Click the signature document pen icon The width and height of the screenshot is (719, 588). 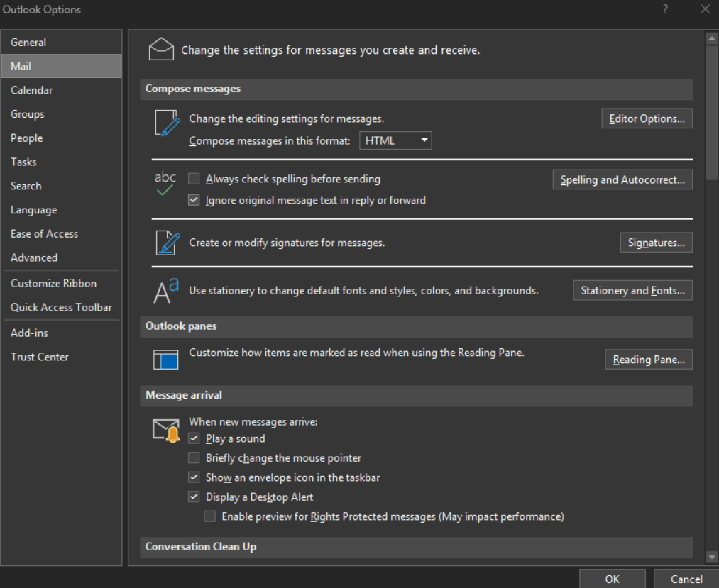coord(168,243)
